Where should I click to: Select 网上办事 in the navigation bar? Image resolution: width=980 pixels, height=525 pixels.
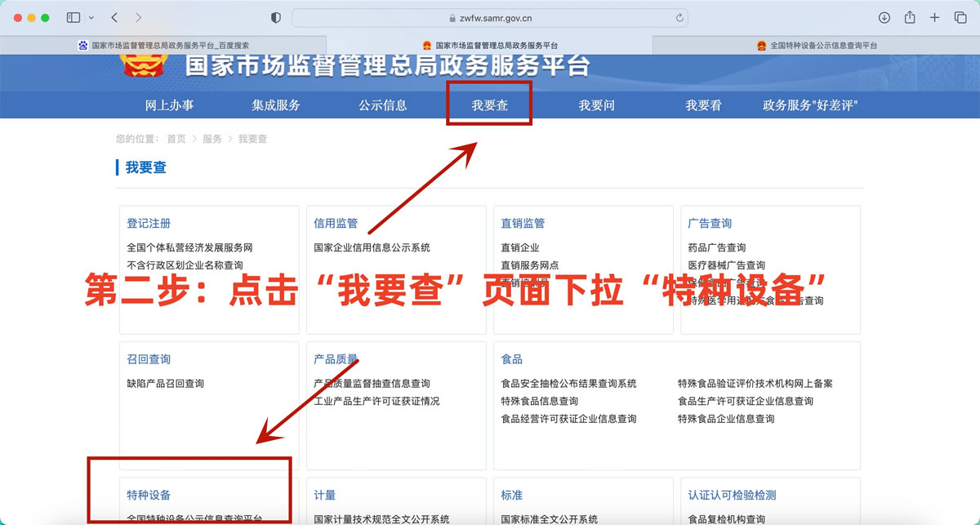coord(169,105)
